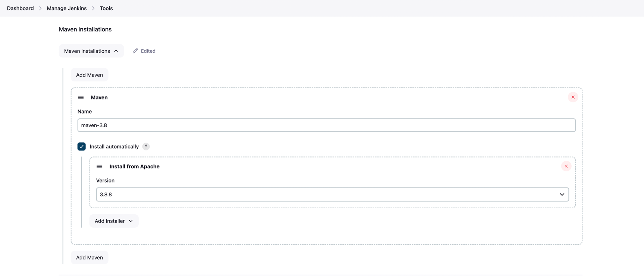
Task: Uncheck the Install automatically checkbox
Action: [x=82, y=147]
